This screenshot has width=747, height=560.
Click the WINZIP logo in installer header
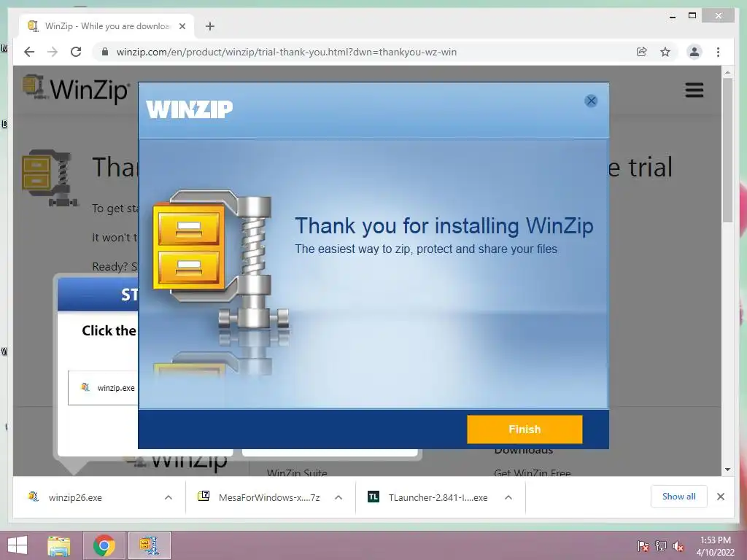189,109
